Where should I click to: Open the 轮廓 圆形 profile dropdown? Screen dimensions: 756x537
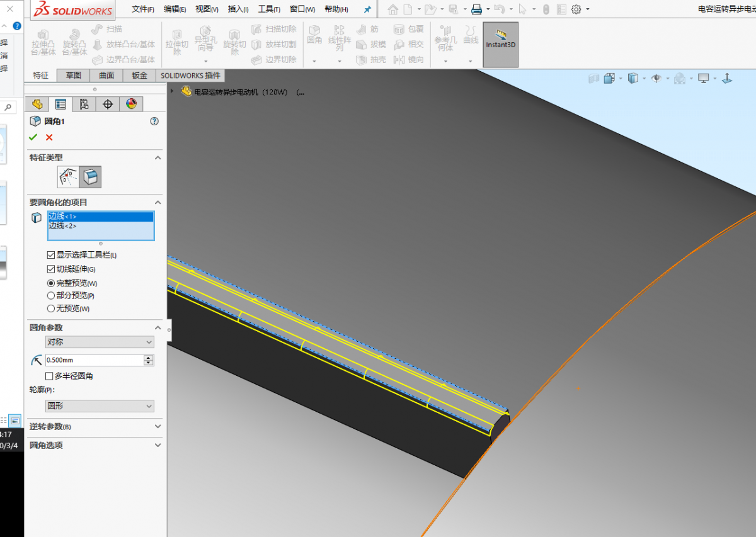(100, 406)
